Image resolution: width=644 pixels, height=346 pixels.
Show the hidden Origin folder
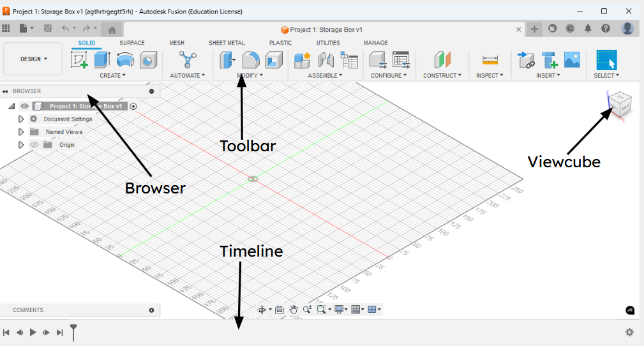[34, 145]
